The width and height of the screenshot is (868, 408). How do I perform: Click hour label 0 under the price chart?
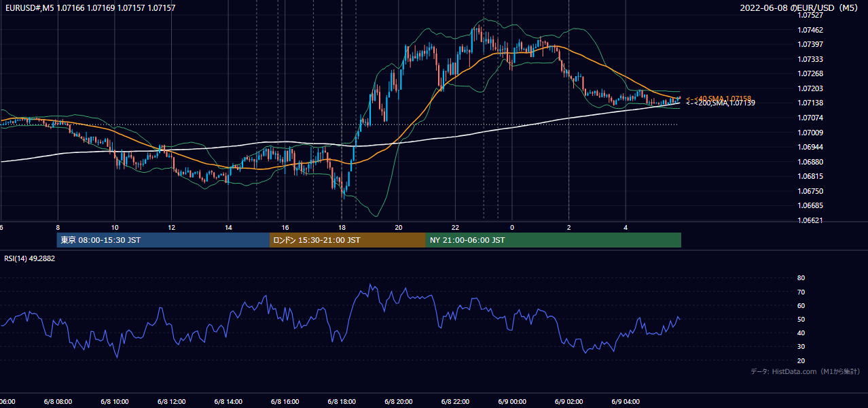(x=512, y=228)
